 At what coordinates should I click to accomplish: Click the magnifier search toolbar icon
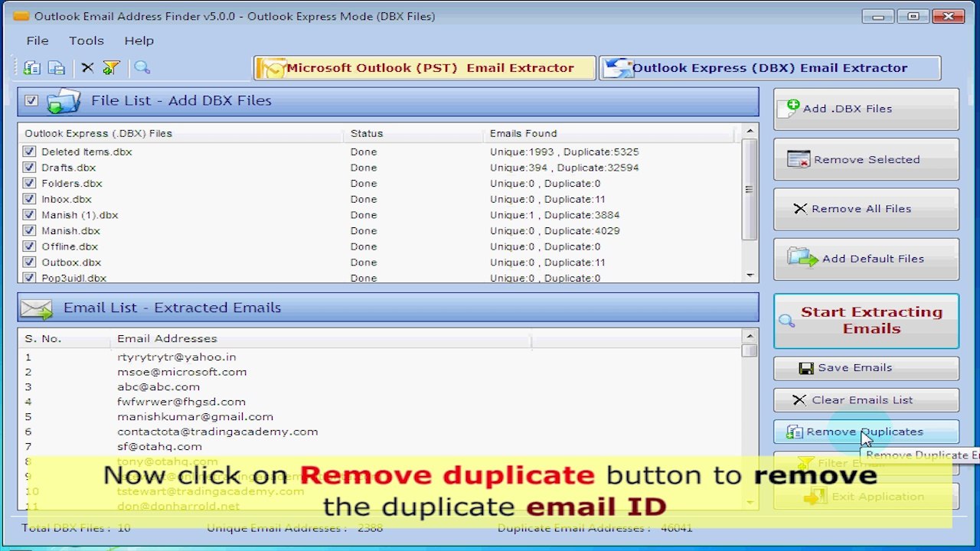[x=142, y=67]
